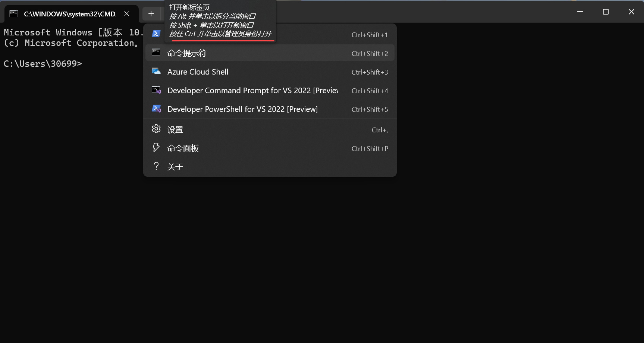Image resolution: width=644 pixels, height=343 pixels.
Task: Launch Azure Cloud Shell profile
Action: (270, 72)
